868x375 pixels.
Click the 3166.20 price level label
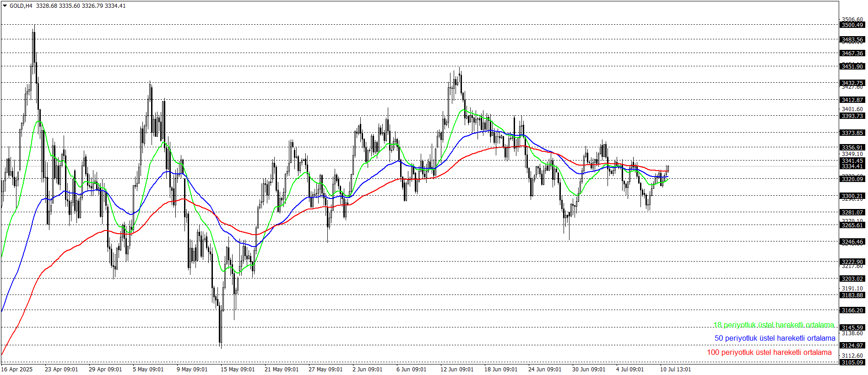coord(852,311)
